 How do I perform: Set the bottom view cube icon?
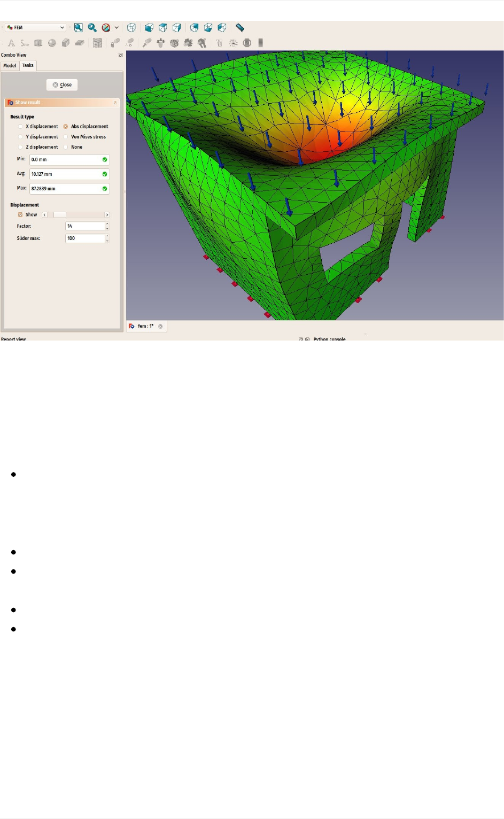click(208, 27)
